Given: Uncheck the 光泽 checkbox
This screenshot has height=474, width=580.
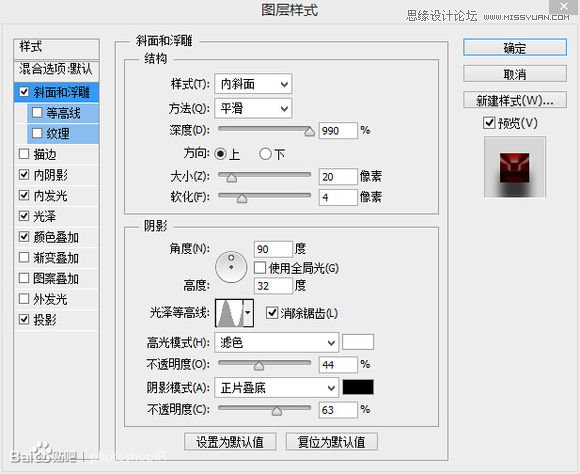Looking at the screenshot, I should tap(24, 216).
